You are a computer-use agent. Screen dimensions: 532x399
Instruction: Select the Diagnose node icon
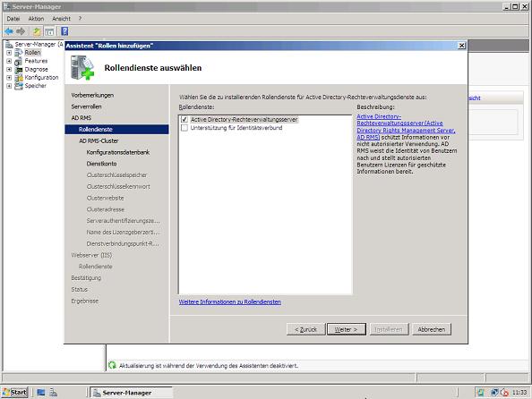19,69
